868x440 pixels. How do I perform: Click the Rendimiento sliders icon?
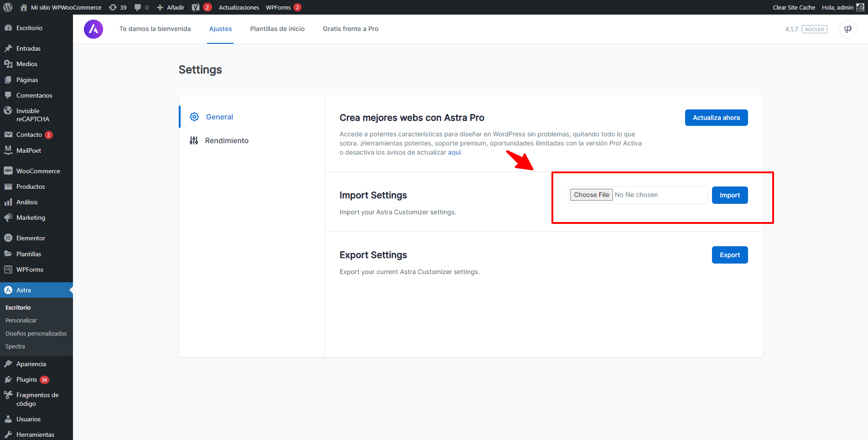pos(194,140)
